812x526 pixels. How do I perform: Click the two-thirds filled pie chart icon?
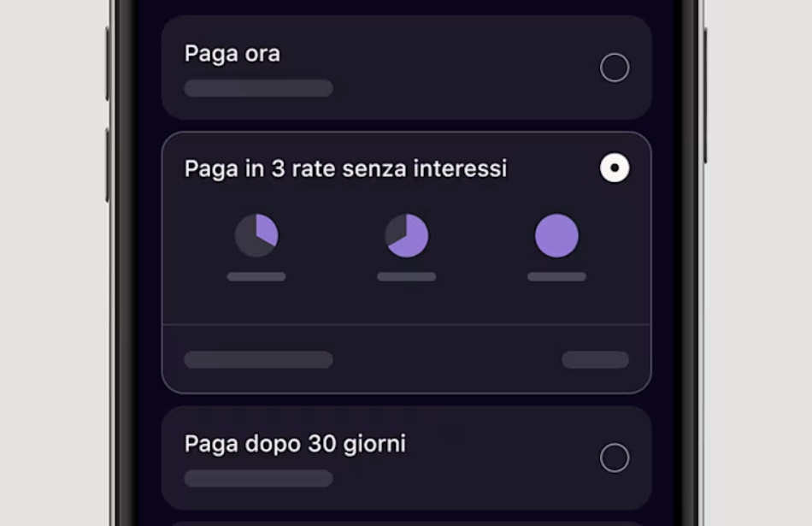click(x=407, y=236)
